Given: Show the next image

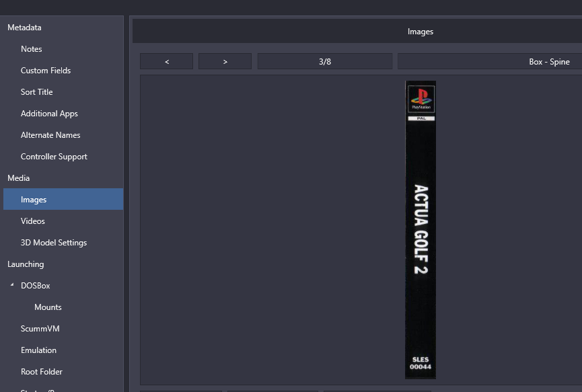Looking at the screenshot, I should pos(225,62).
